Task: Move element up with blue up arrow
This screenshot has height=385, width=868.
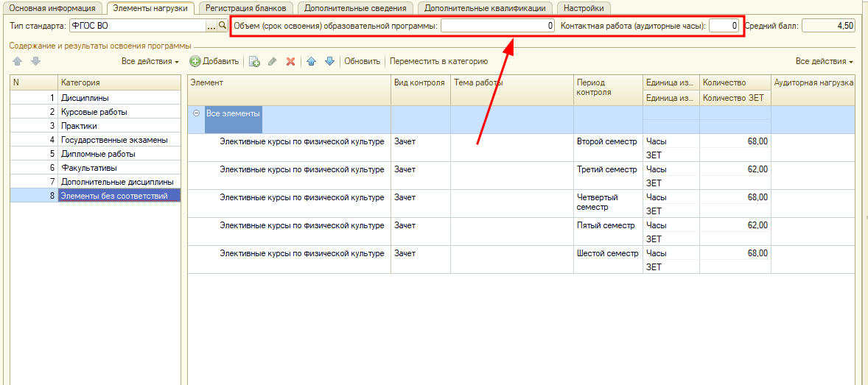Action: [311, 62]
